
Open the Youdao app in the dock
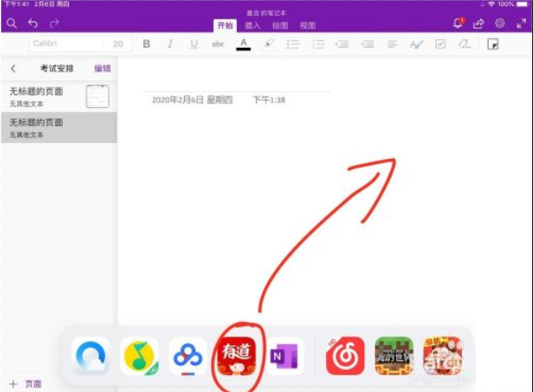(236, 358)
